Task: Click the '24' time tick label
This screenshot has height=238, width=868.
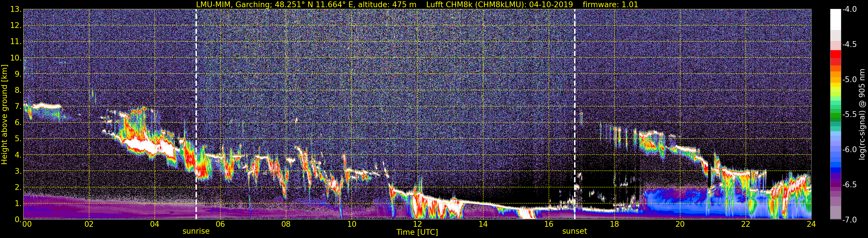Action: point(811,224)
